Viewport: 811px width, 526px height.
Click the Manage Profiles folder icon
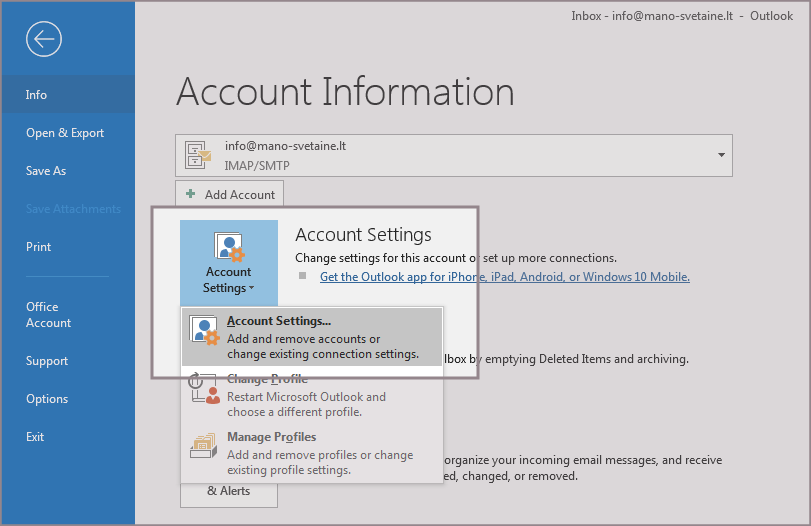coord(204,446)
